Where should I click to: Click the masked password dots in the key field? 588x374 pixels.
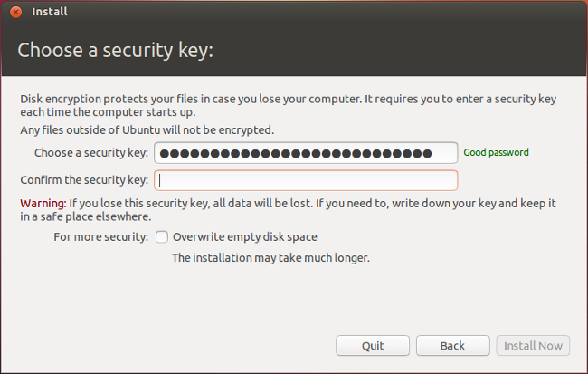pos(302,152)
